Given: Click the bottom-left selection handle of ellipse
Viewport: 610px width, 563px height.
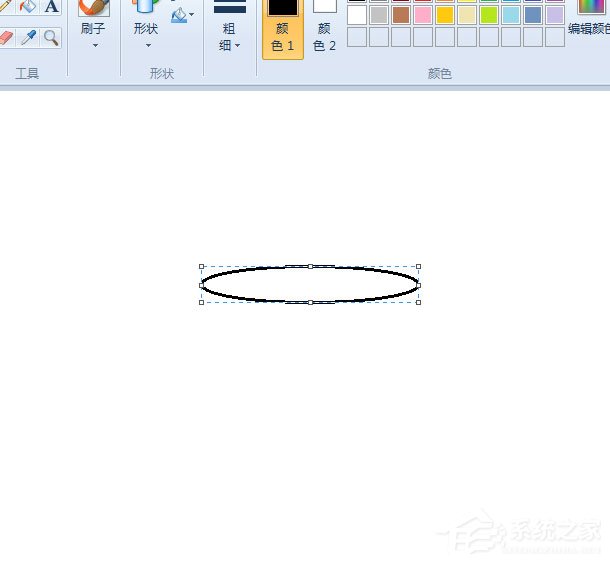Looking at the screenshot, I should point(202,302).
